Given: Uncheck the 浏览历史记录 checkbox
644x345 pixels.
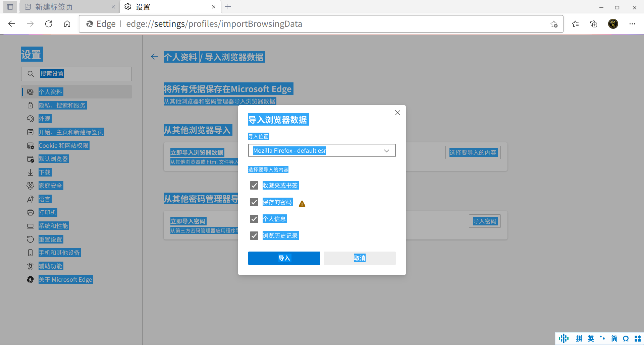Looking at the screenshot, I should [254, 236].
